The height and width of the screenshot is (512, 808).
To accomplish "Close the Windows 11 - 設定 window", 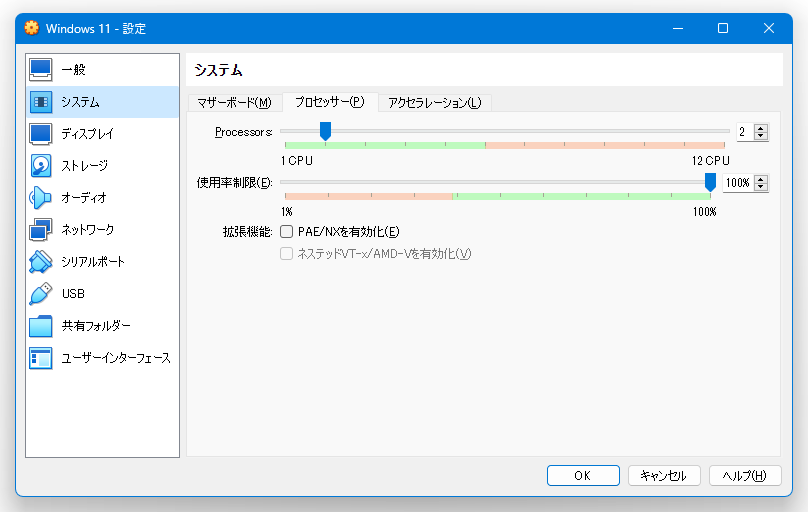I will [769, 28].
